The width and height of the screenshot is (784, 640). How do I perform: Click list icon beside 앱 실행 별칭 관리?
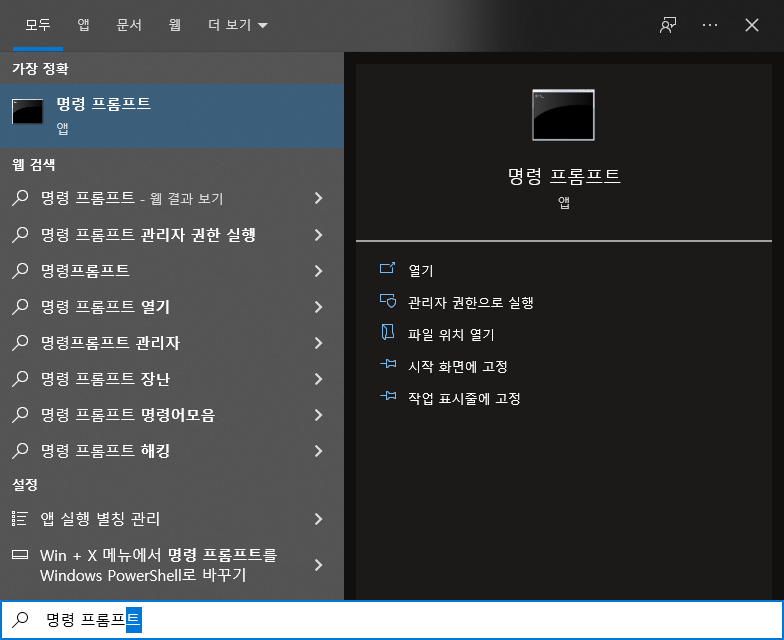coord(20,518)
